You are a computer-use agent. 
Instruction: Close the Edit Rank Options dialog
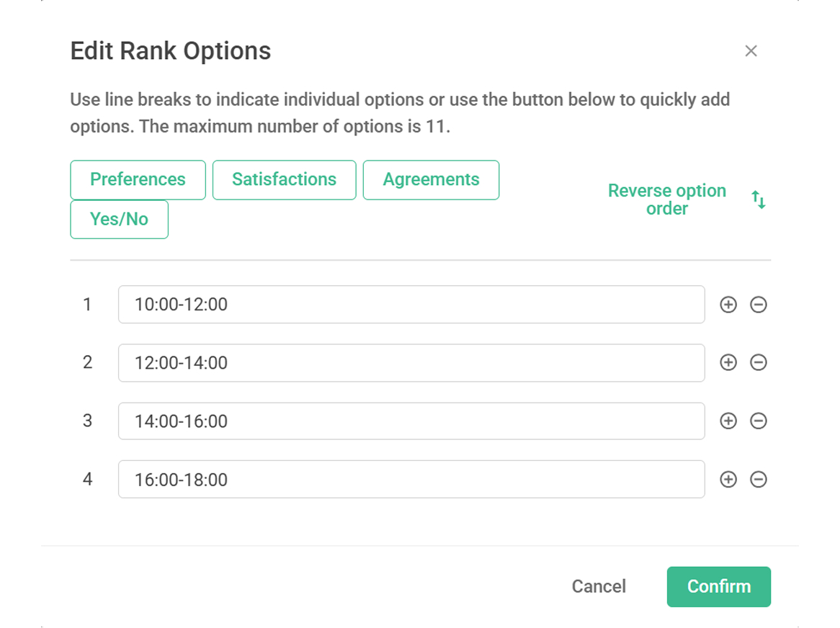pos(751,51)
